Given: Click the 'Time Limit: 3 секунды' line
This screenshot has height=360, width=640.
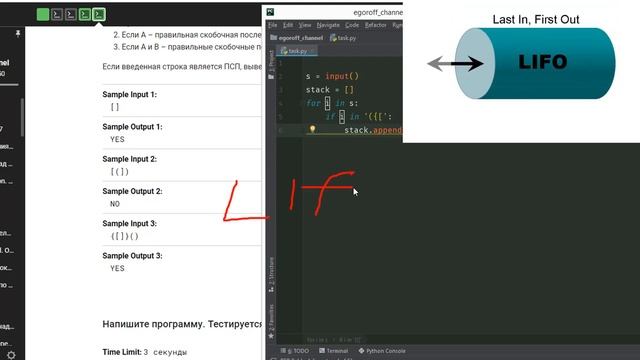Looking at the screenshot, I should pos(144,352).
